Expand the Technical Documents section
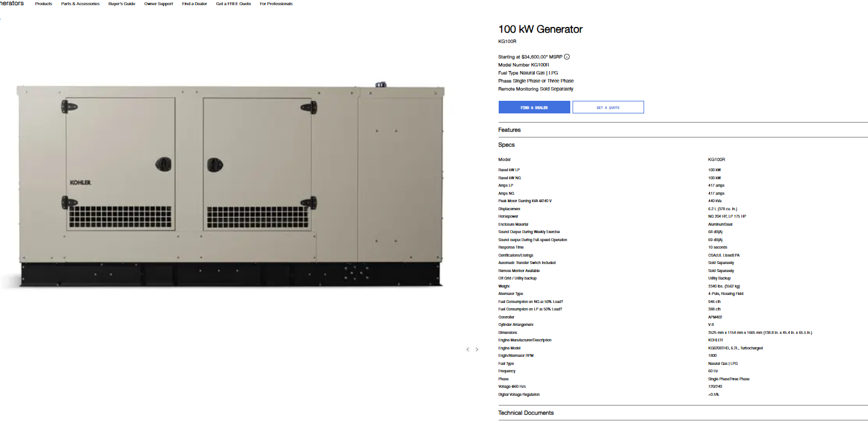Viewport: 868px width, 425px height. tap(683, 413)
